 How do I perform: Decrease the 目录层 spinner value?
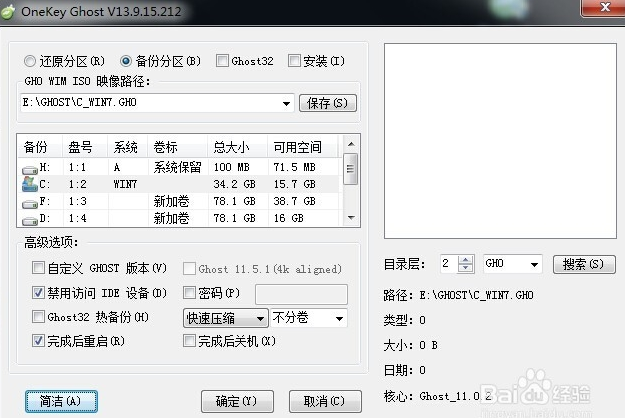[466, 268]
